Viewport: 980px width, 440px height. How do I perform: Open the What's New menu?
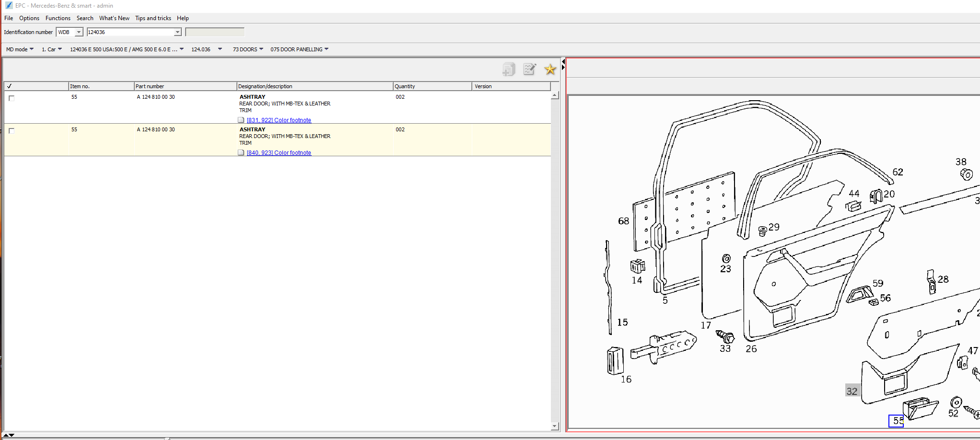coord(114,18)
